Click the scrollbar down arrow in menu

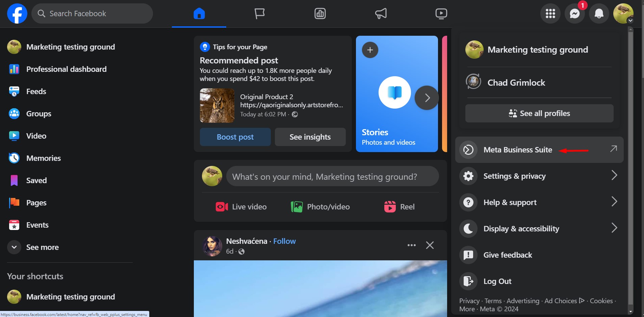(x=630, y=312)
